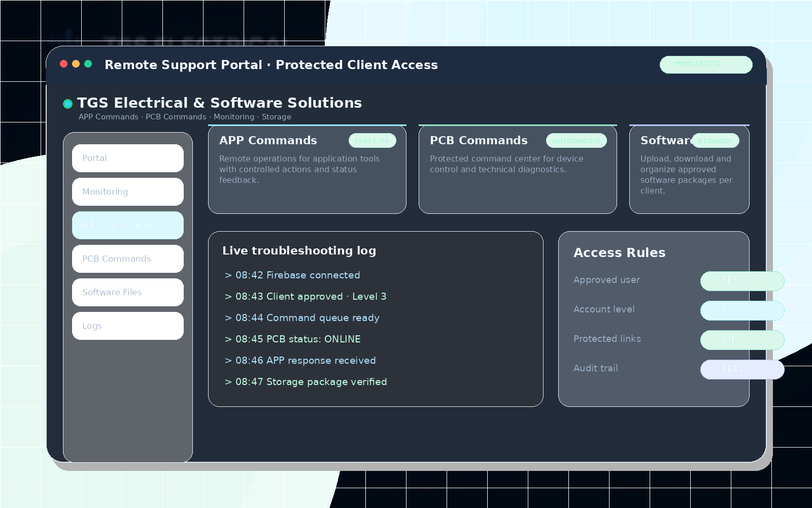Click the APP Commands card description text

(299, 169)
